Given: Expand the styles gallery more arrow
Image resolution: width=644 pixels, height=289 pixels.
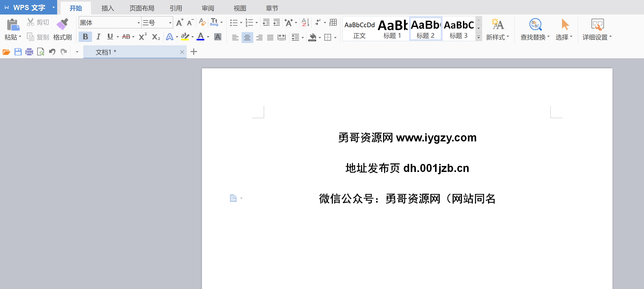Looking at the screenshot, I should tap(478, 37).
